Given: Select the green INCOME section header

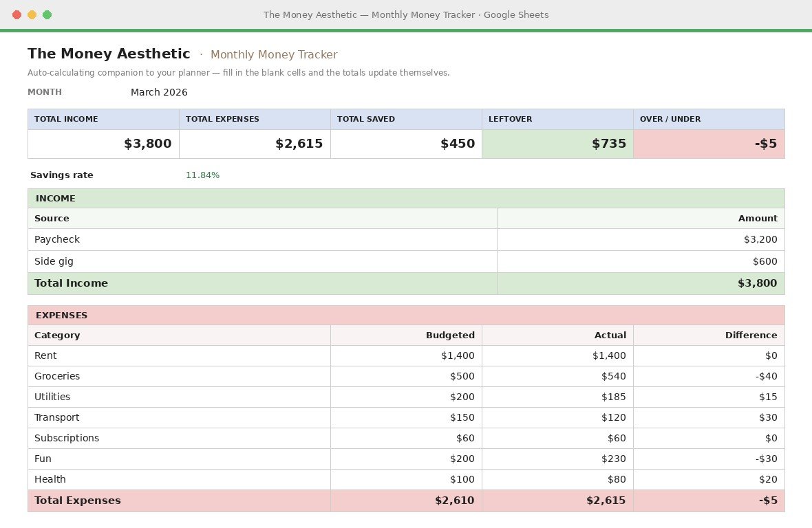Looking at the screenshot, I should coord(406,199).
